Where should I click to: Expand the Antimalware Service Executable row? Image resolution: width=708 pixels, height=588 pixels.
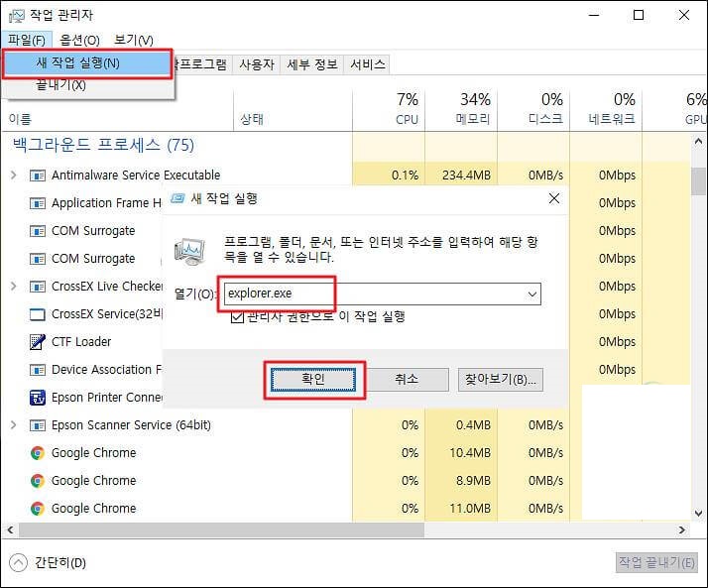[13, 176]
